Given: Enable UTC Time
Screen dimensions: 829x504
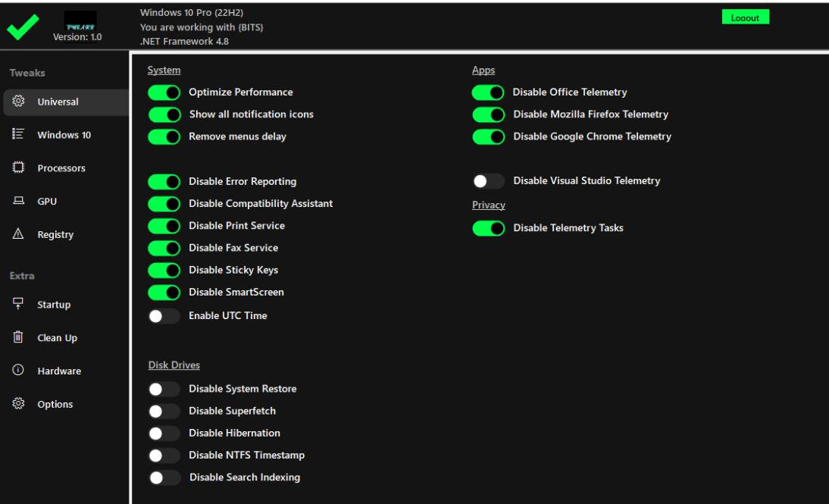Looking at the screenshot, I should coord(164,315).
